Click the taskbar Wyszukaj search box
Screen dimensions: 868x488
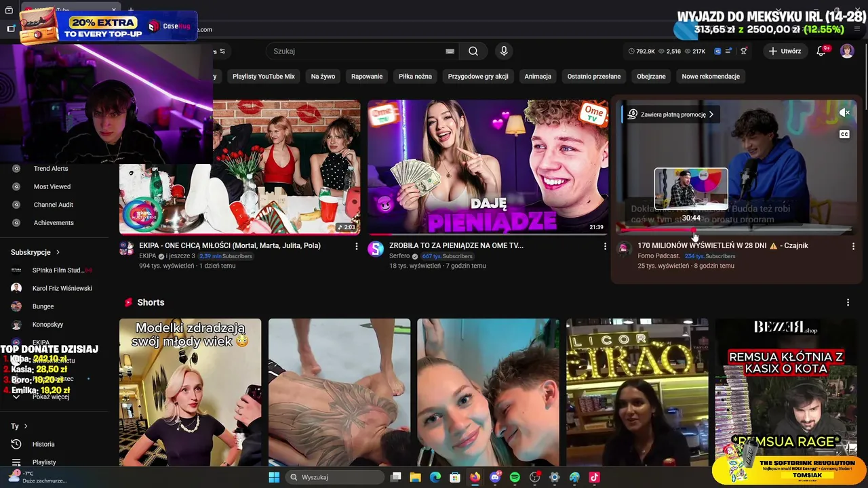pos(334,477)
